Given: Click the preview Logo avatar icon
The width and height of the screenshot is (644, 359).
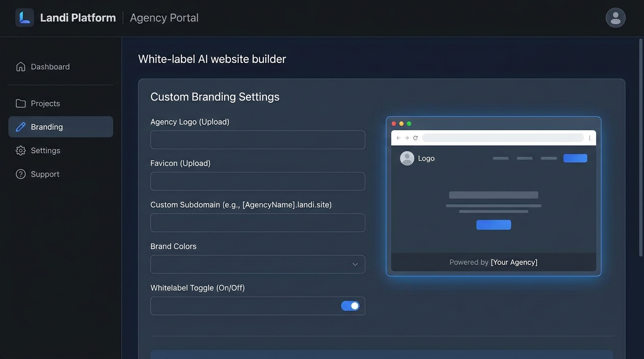Looking at the screenshot, I should [x=407, y=158].
